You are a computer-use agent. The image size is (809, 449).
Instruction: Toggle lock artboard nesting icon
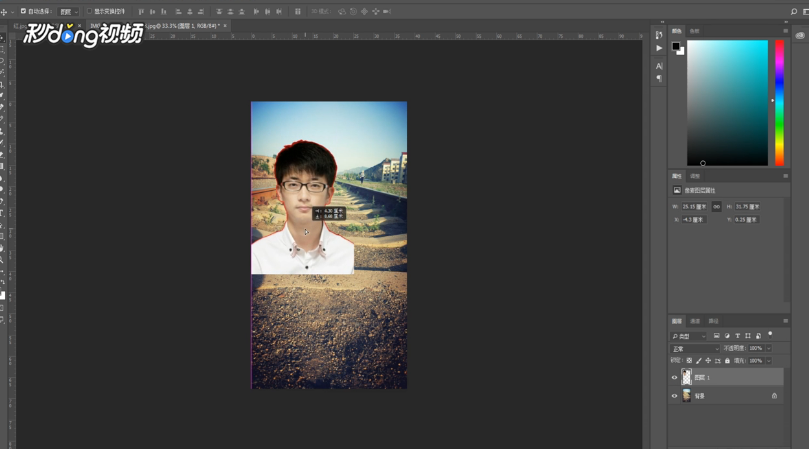718,361
